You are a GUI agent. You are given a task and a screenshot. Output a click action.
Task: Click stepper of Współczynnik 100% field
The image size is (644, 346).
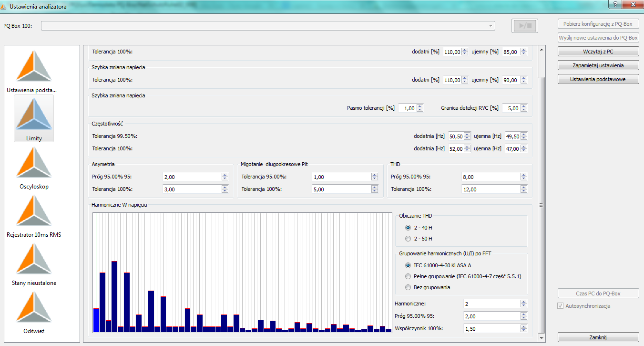tap(524, 328)
